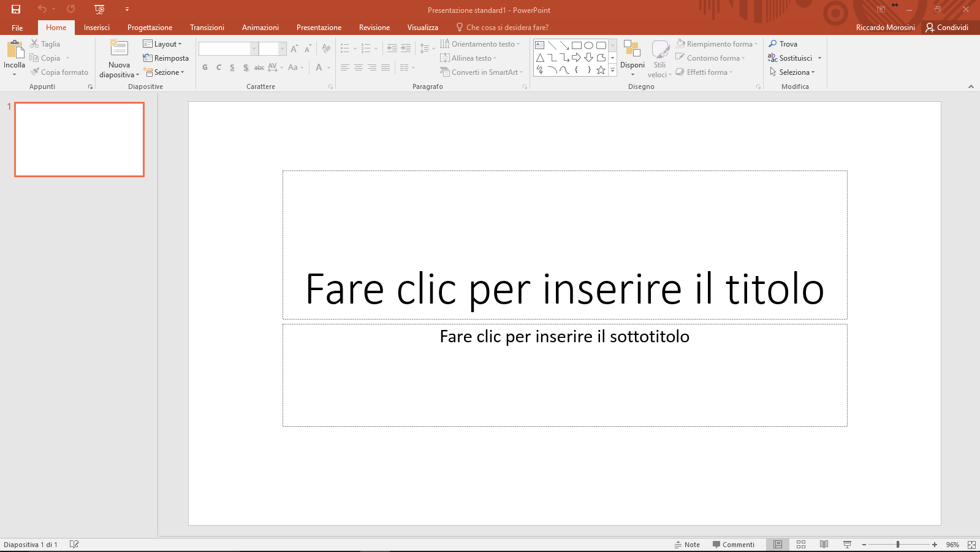Decrease font size with the smaller A icon
The width and height of the screenshot is (980, 552).
(308, 48)
